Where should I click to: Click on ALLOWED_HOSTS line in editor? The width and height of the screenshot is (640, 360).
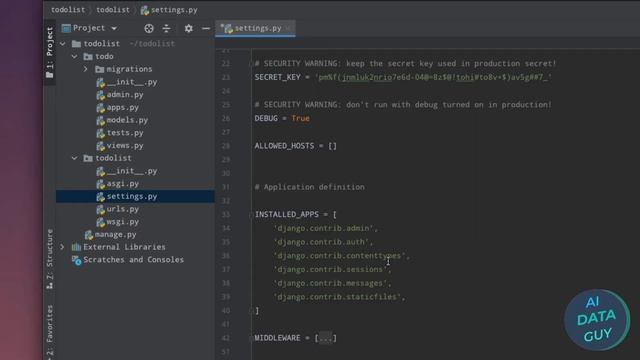click(296, 146)
